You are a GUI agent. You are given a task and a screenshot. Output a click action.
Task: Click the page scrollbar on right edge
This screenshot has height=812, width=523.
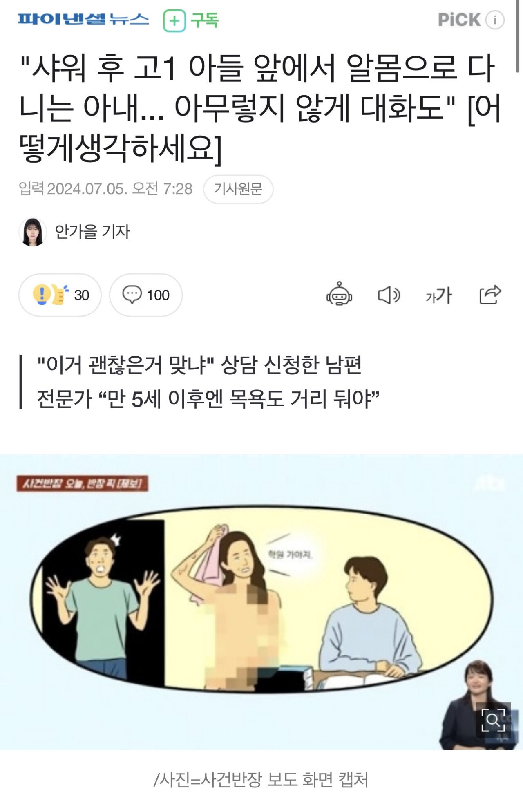518,37
